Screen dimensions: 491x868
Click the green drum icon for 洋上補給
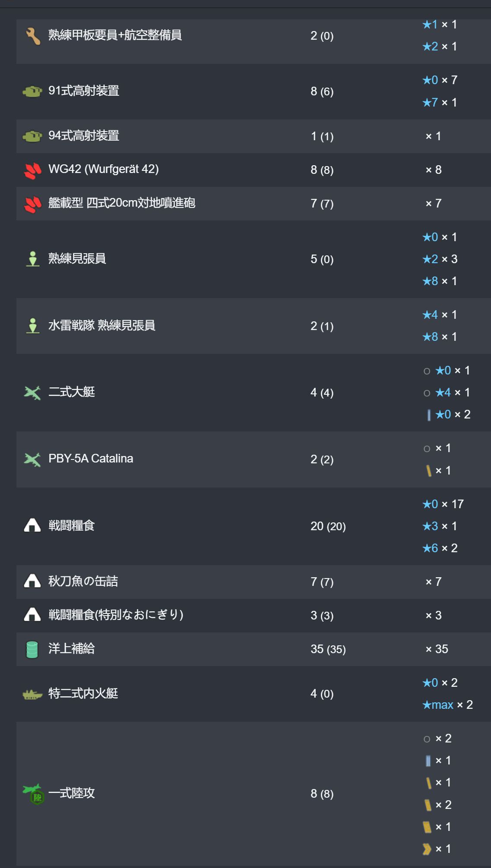[x=32, y=649]
